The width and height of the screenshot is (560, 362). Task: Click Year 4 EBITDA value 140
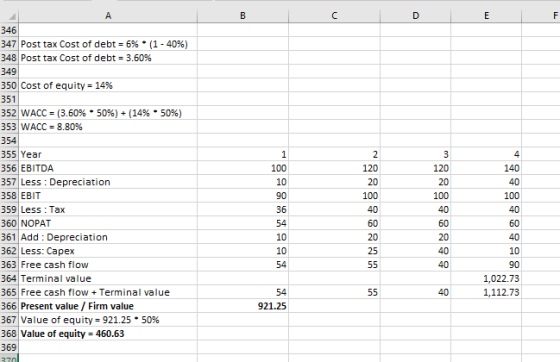click(x=486, y=168)
